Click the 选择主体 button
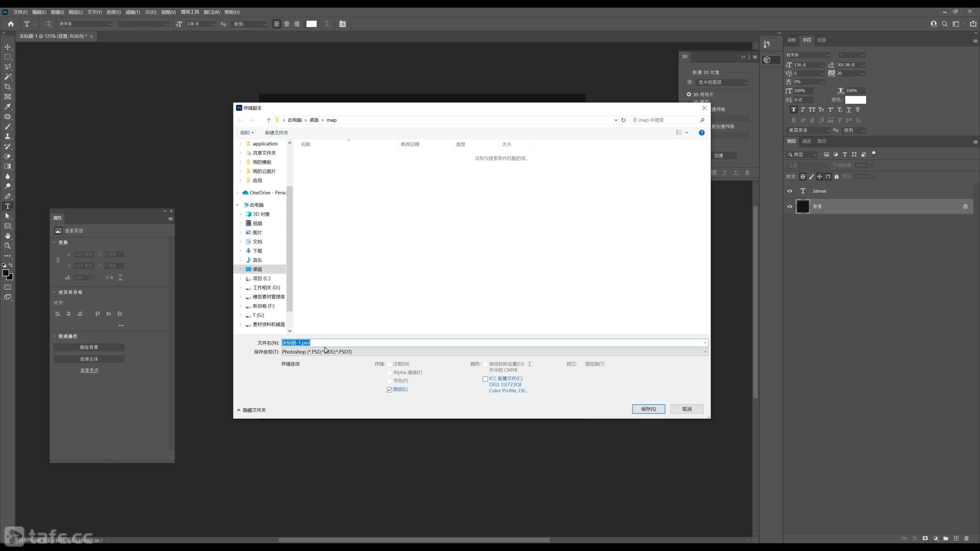Viewport: 980px width, 551px height. (x=89, y=359)
